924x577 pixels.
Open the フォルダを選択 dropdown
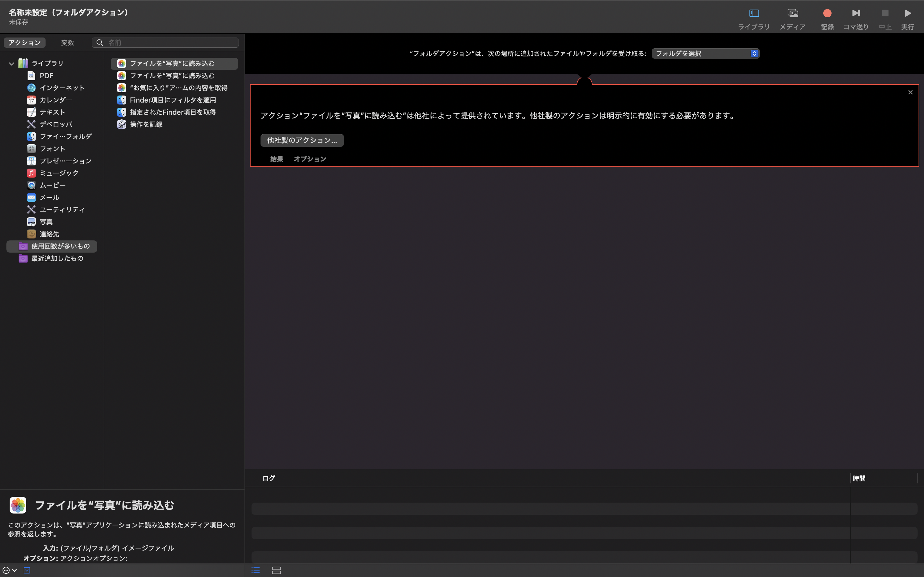(x=705, y=54)
